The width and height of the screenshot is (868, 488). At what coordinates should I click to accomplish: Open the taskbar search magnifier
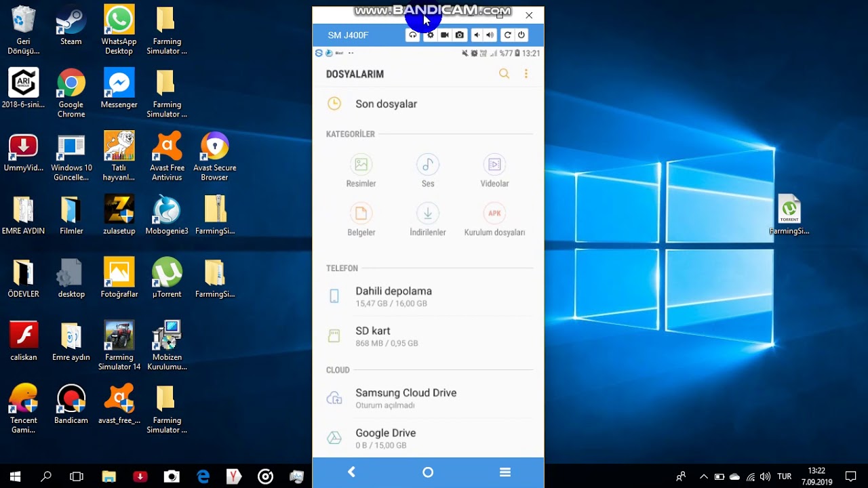click(x=46, y=476)
